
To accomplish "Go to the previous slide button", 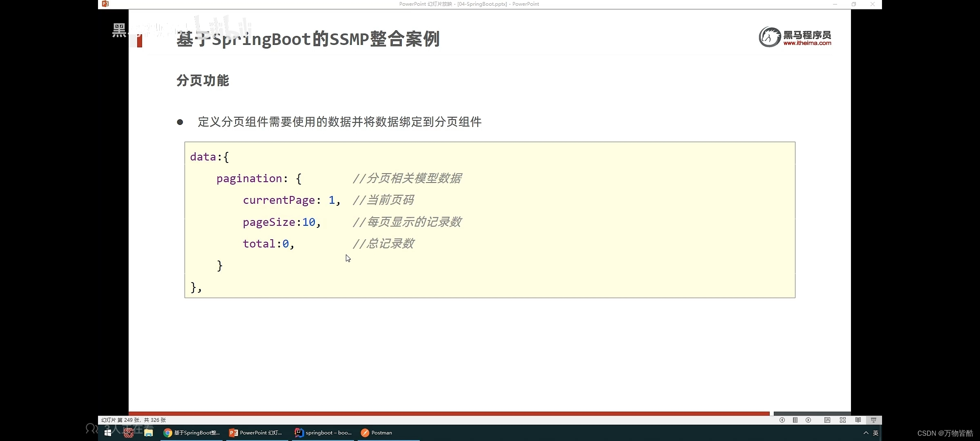I will pyautogui.click(x=782, y=420).
